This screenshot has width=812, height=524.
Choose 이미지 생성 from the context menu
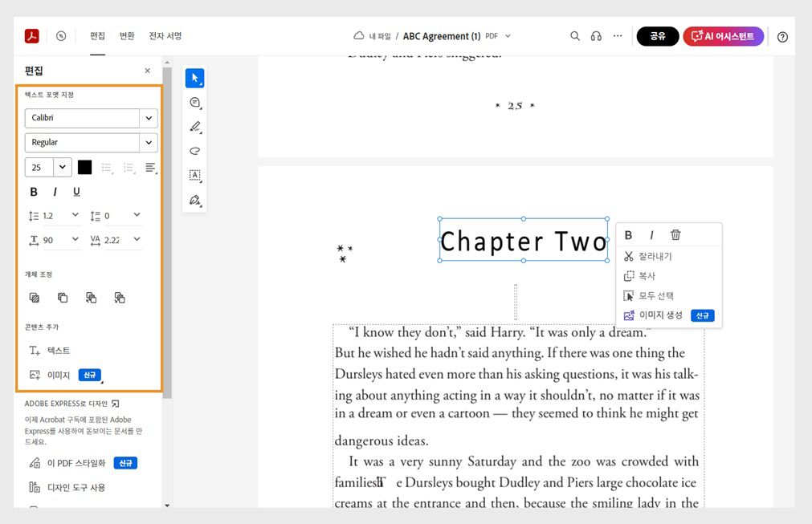[x=661, y=315]
